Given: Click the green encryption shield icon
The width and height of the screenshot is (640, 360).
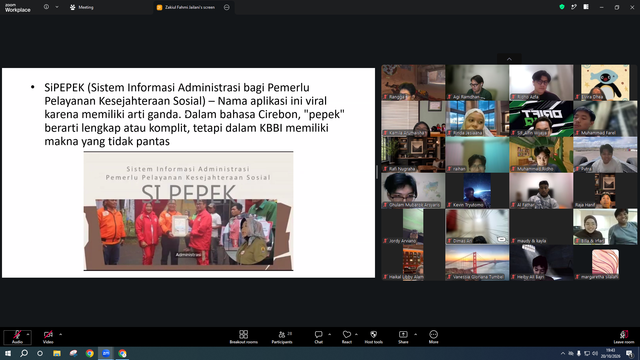Looking at the screenshot, I should pyautogui.click(x=562, y=7).
